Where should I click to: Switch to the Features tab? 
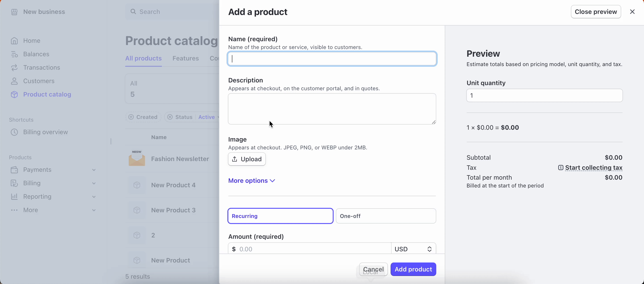coord(186,58)
